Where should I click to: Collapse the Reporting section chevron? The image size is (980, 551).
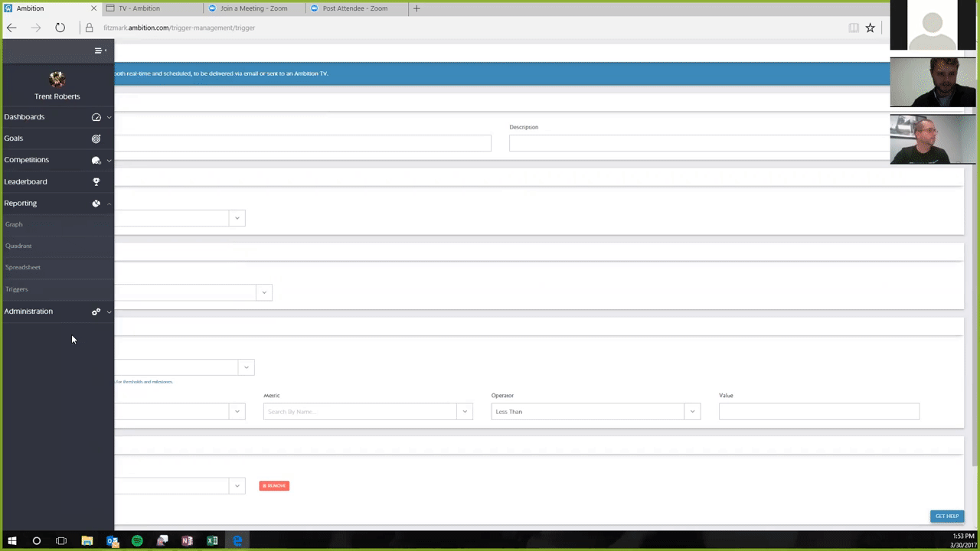[x=109, y=204]
